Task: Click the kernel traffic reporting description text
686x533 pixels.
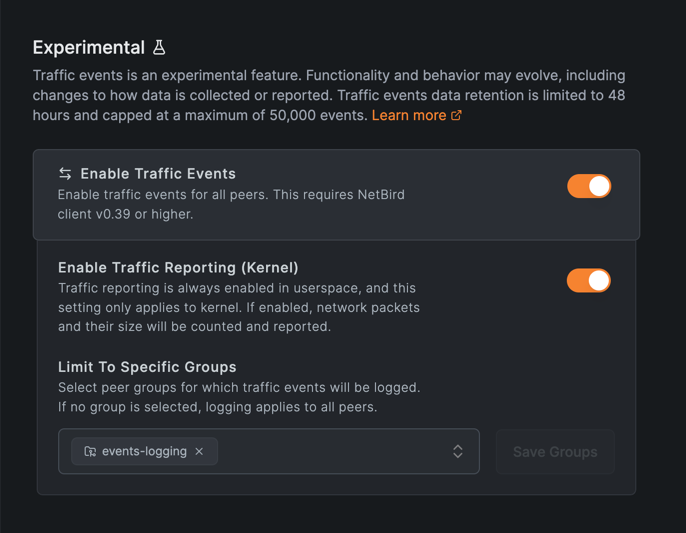Action: click(x=238, y=307)
